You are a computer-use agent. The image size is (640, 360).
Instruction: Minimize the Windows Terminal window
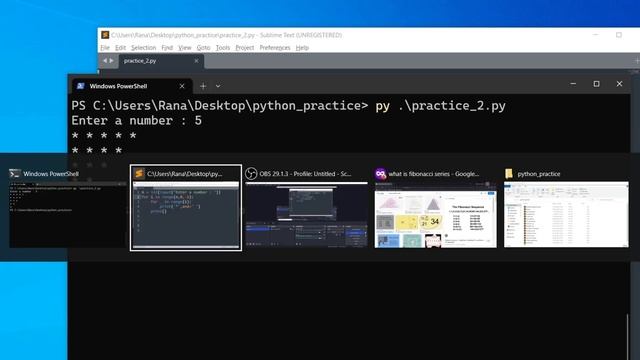pyautogui.click(x=573, y=84)
